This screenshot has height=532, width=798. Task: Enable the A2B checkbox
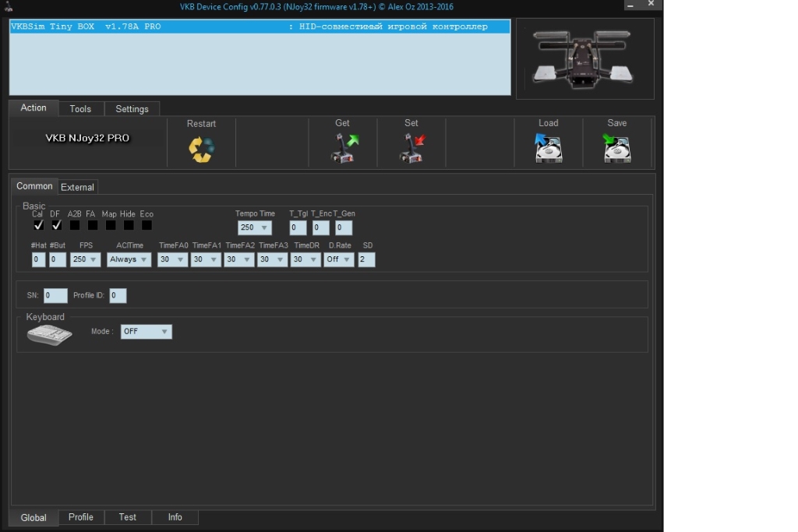(74, 225)
